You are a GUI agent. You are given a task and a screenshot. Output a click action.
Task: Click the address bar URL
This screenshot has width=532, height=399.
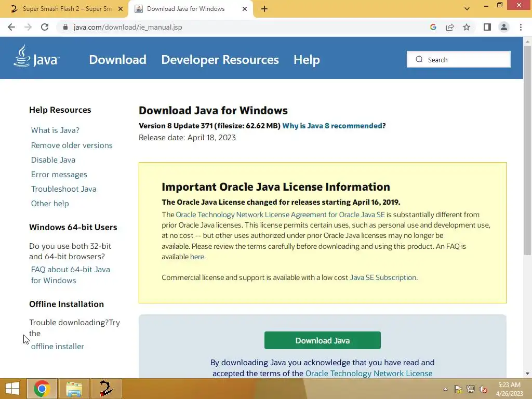(128, 27)
